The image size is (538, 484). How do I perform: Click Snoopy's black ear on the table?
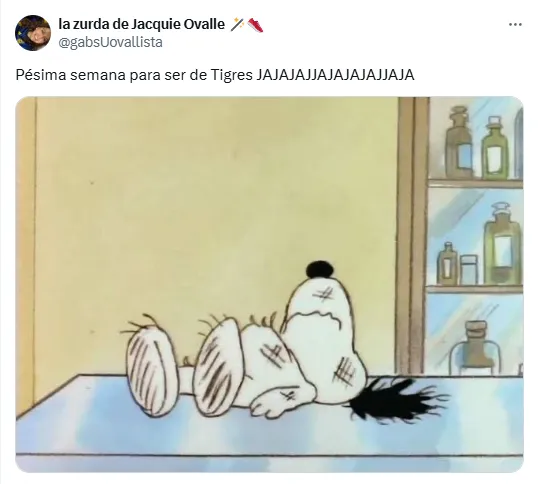(396, 400)
